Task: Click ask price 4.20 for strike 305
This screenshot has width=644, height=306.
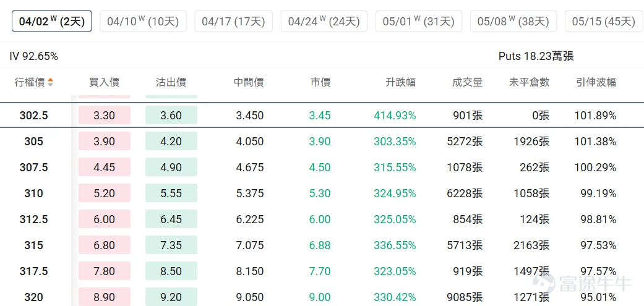Action: pos(171,141)
